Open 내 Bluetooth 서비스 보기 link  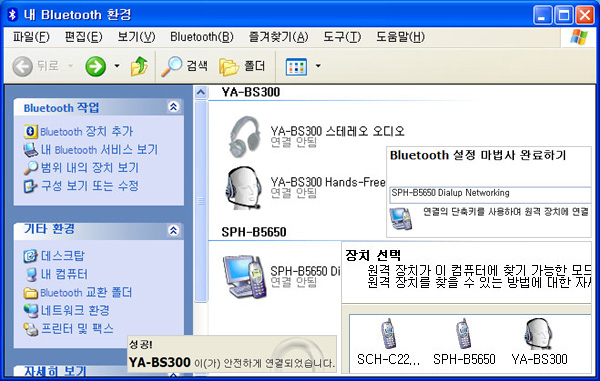(99, 149)
